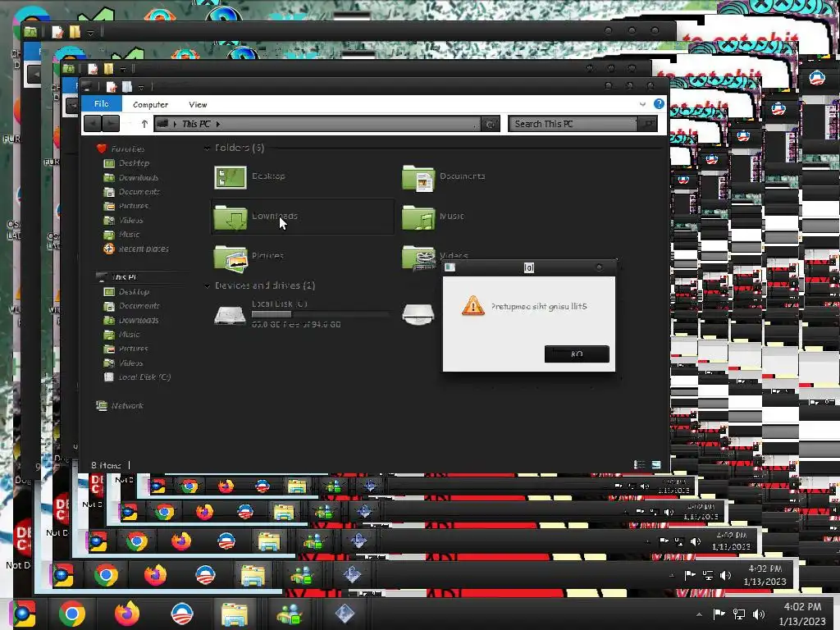
Task: Expand the ribbon with the chevron
Action: tap(642, 104)
